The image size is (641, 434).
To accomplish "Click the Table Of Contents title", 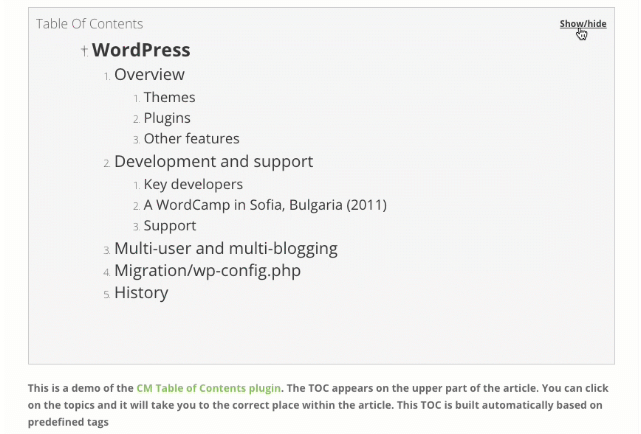I will (x=89, y=24).
